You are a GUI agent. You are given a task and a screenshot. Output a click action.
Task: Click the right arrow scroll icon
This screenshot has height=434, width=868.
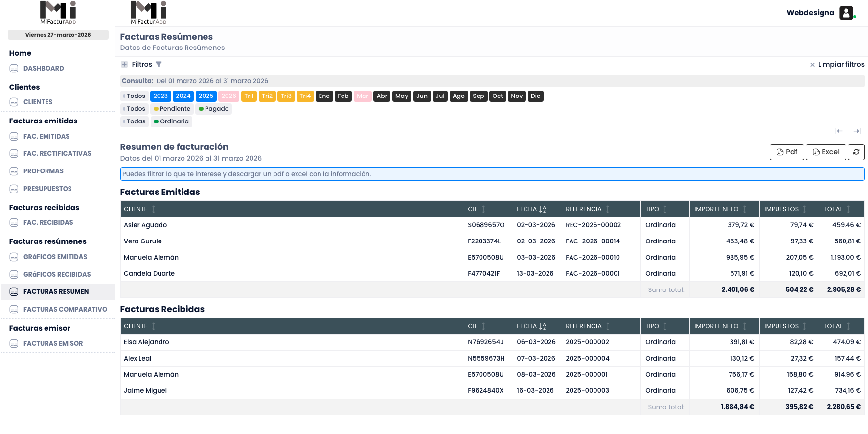click(856, 131)
